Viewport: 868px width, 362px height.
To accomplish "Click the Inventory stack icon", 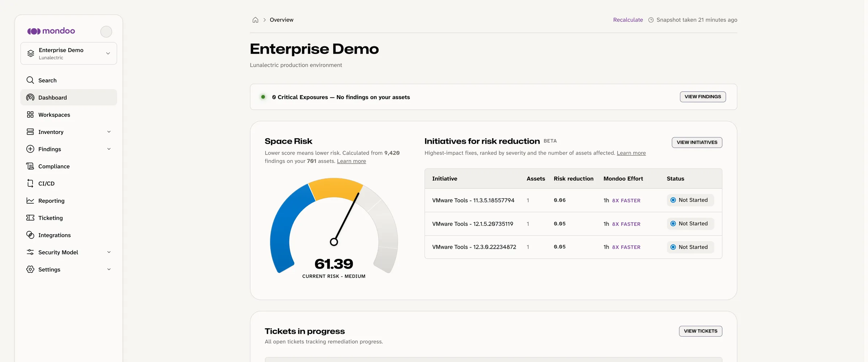I will click(30, 132).
